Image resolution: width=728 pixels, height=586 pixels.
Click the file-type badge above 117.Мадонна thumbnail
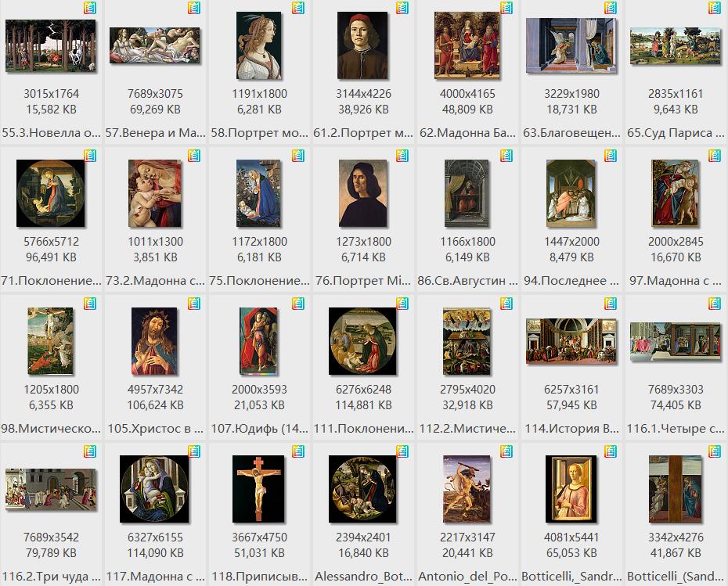click(x=194, y=452)
